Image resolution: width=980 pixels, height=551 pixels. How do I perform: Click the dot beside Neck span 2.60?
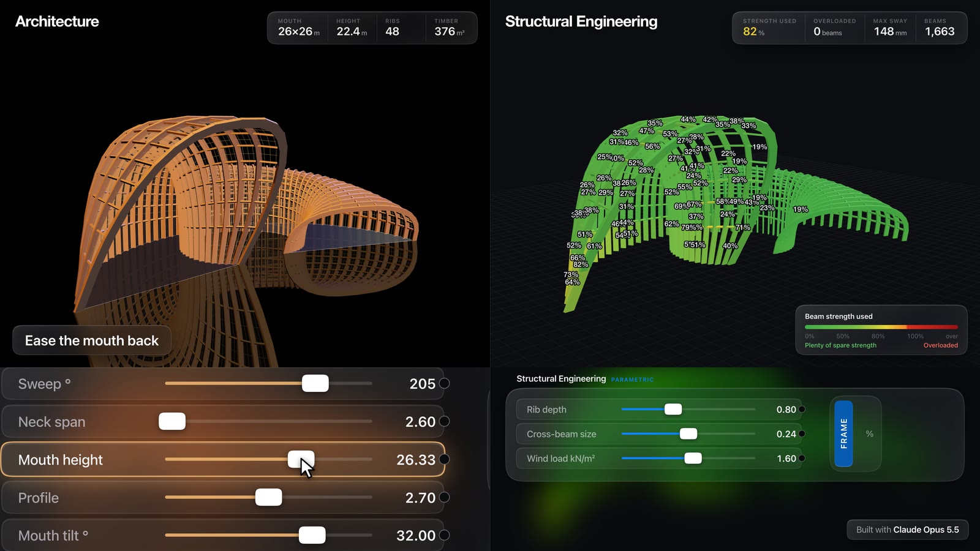tap(445, 421)
